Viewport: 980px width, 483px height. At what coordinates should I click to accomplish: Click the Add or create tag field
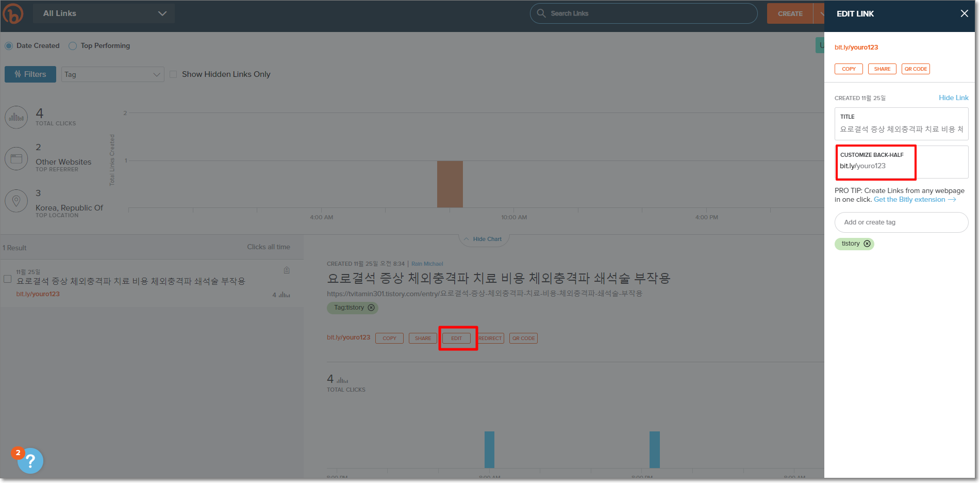click(x=902, y=222)
